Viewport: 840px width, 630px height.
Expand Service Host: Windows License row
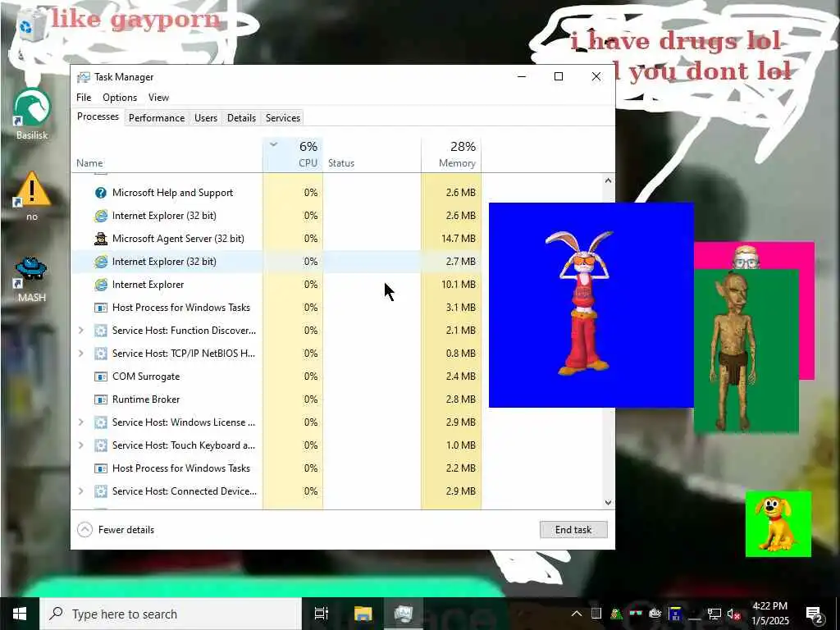[x=81, y=422]
